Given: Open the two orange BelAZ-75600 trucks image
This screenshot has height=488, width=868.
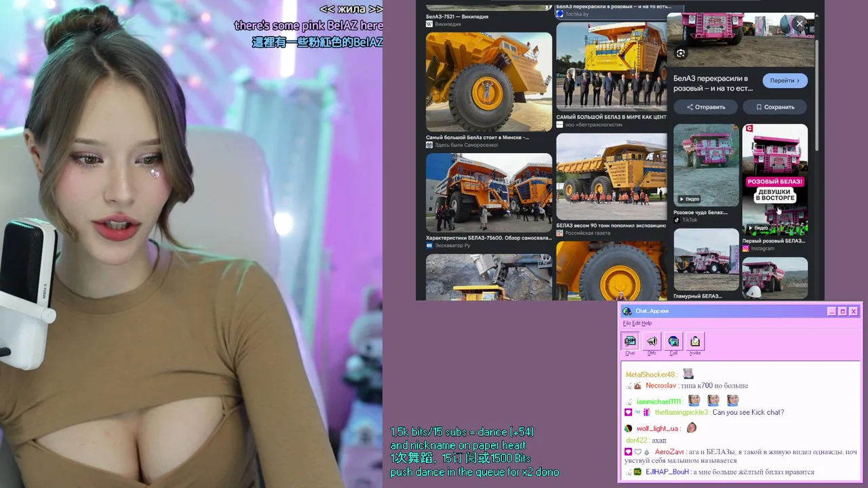Looking at the screenshot, I should (x=489, y=192).
